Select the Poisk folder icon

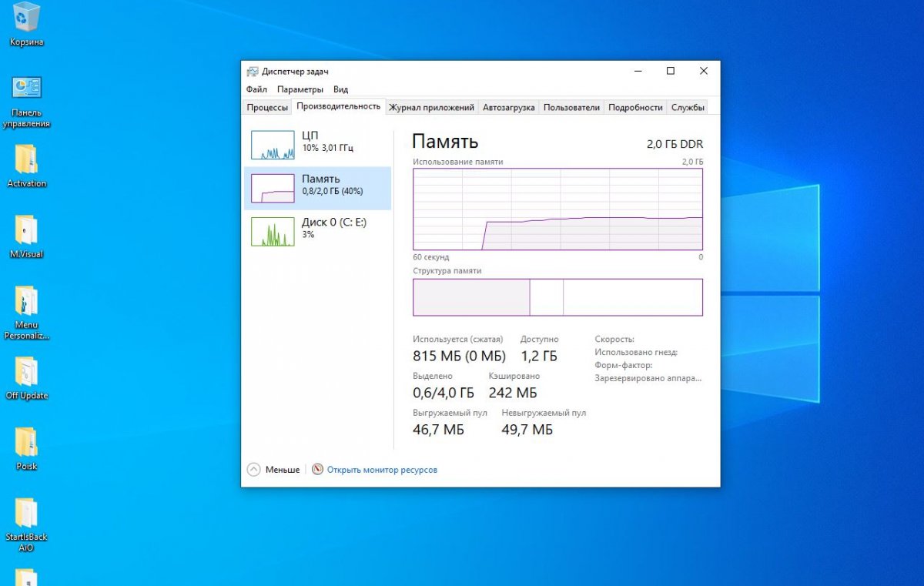tap(26, 448)
